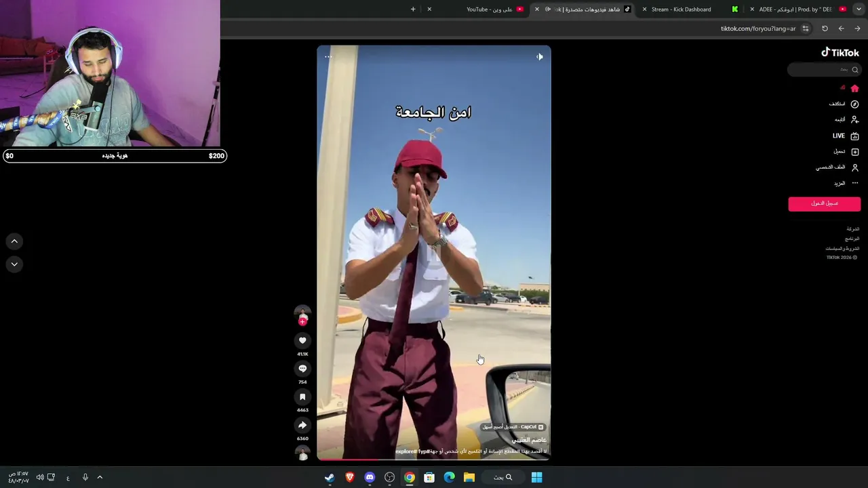Open File Explorer from the taskbar
Screen dimensions: 868x488
click(x=469, y=477)
